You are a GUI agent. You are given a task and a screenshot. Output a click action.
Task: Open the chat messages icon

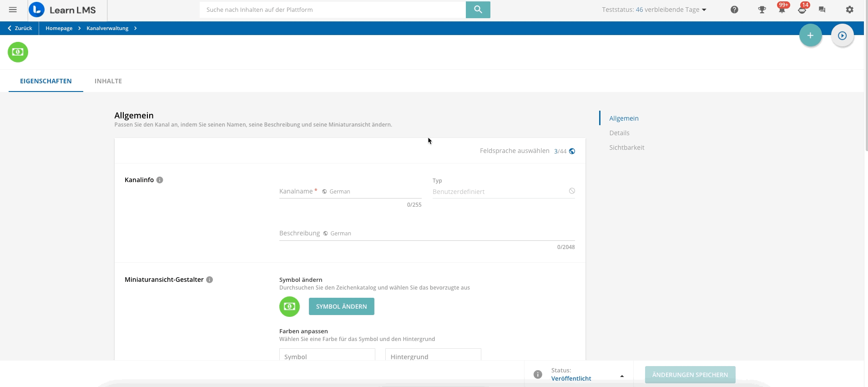pos(822,10)
